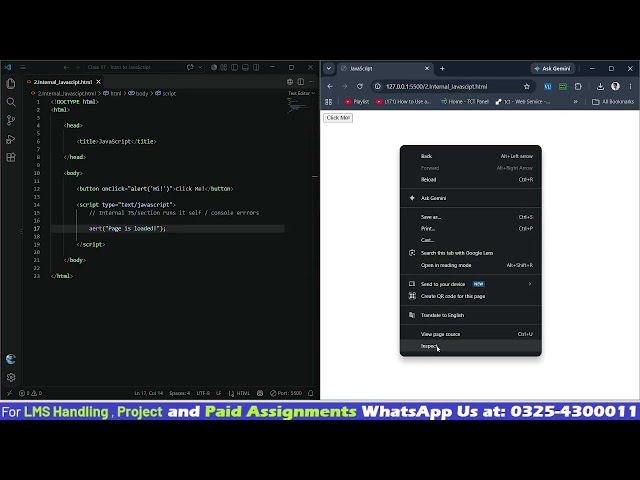Choose View page source in context menu
Image resolution: width=640 pixels, height=480 pixels.
pyautogui.click(x=471, y=334)
